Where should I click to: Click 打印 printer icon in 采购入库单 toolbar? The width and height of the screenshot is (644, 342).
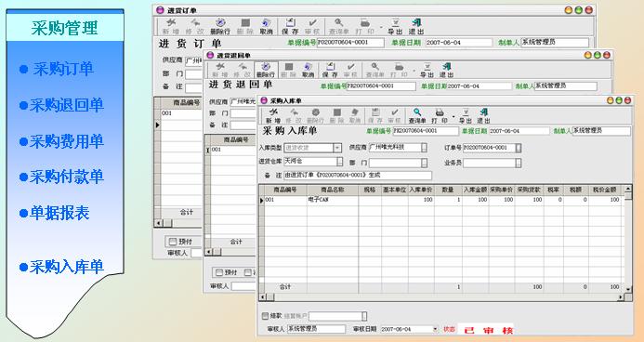coord(440,116)
